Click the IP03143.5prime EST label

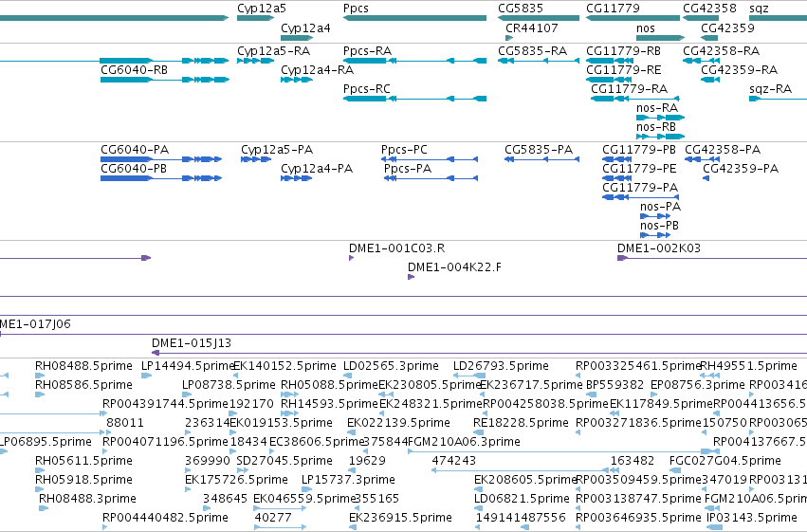[752, 519]
